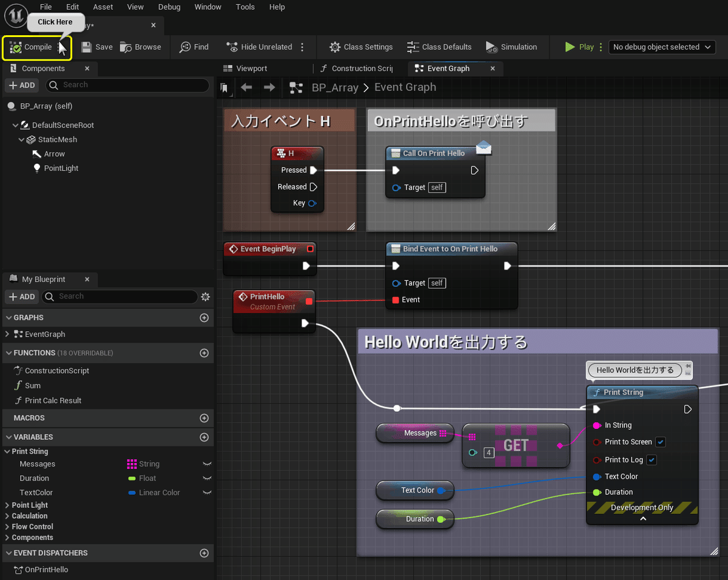Add a new variable with plus icon

(x=204, y=437)
